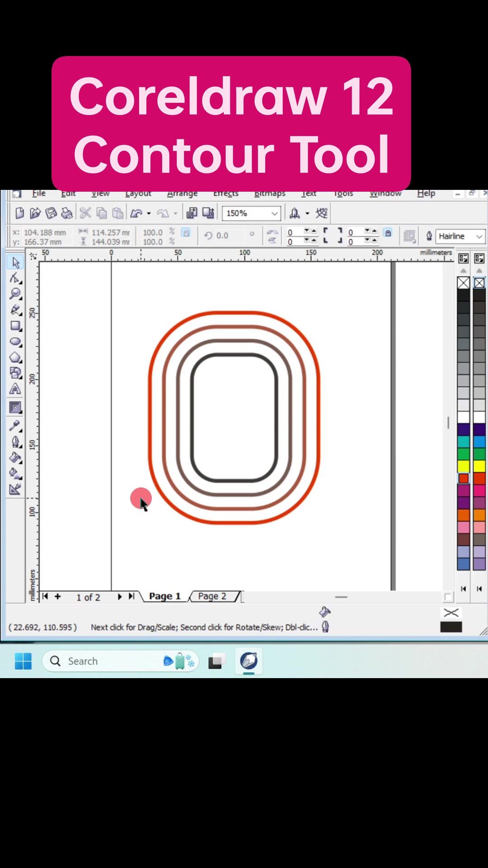Click the taskbar Search box
This screenshot has height=868, width=488.
(120, 661)
